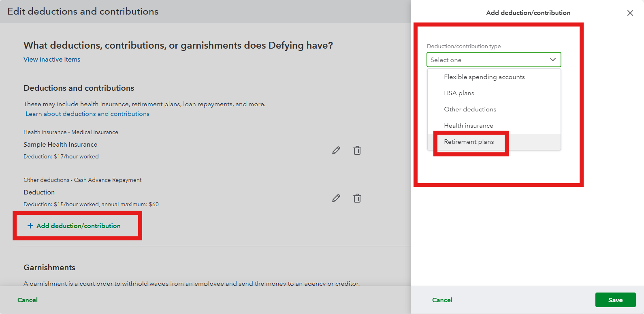This screenshot has height=314, width=644.
Task: Click the Sample Health Insurance entry name
Action: tap(60, 145)
